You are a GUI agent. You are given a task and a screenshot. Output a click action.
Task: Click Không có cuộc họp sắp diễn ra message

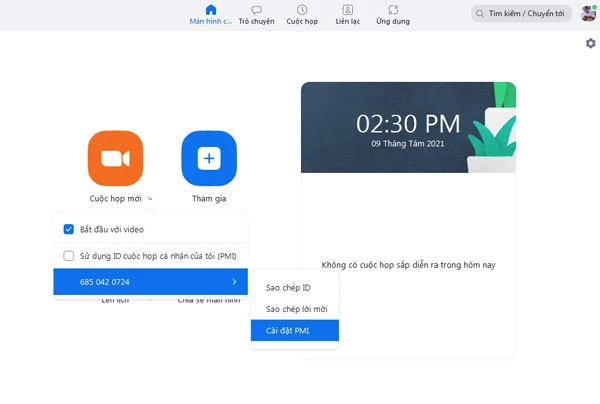click(x=408, y=265)
